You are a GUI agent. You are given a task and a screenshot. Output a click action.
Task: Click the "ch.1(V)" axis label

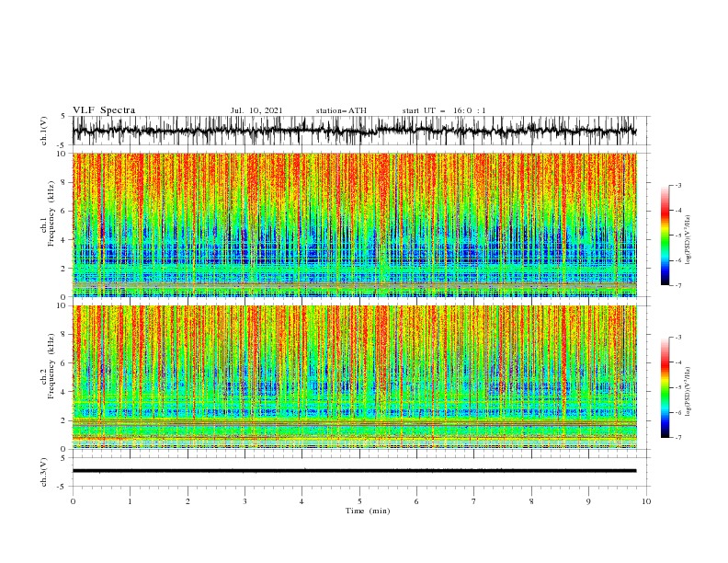44,131
